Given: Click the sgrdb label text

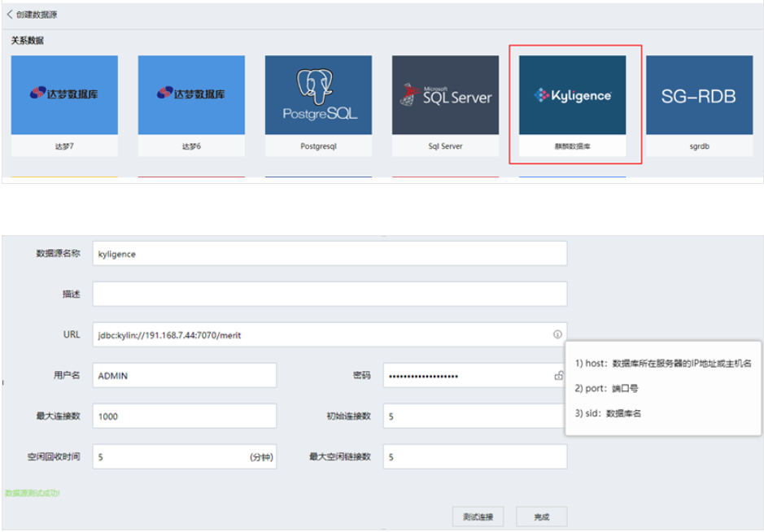Looking at the screenshot, I should click(699, 146).
